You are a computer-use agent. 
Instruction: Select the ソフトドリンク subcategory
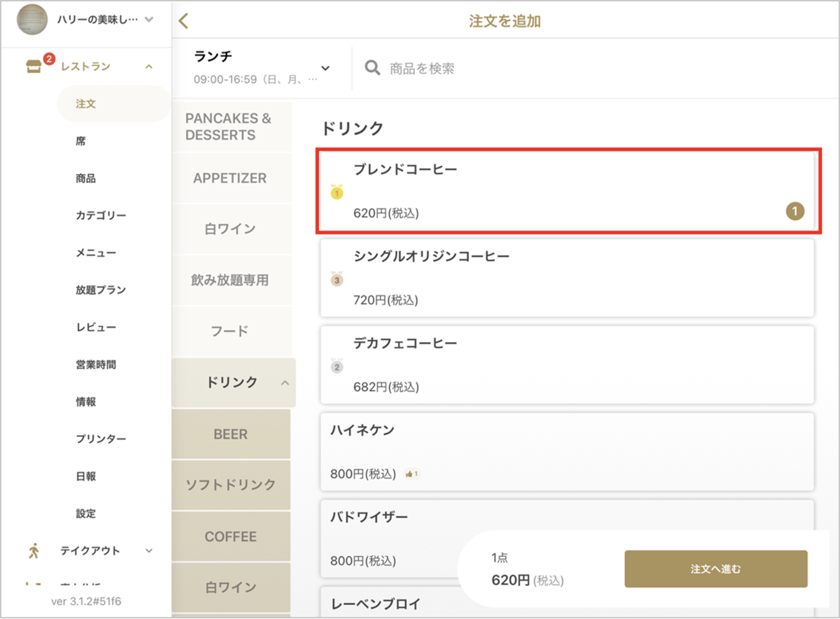coord(231,485)
